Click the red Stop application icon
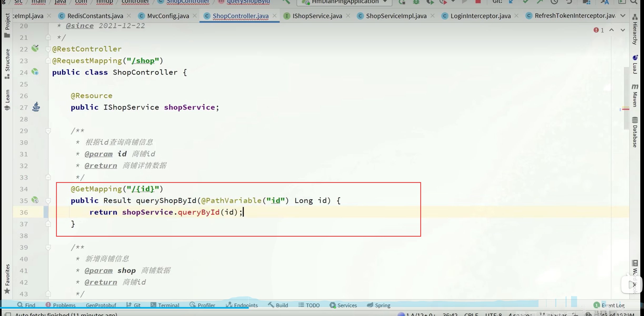Image resolution: width=644 pixels, height=316 pixels. [478, 2]
